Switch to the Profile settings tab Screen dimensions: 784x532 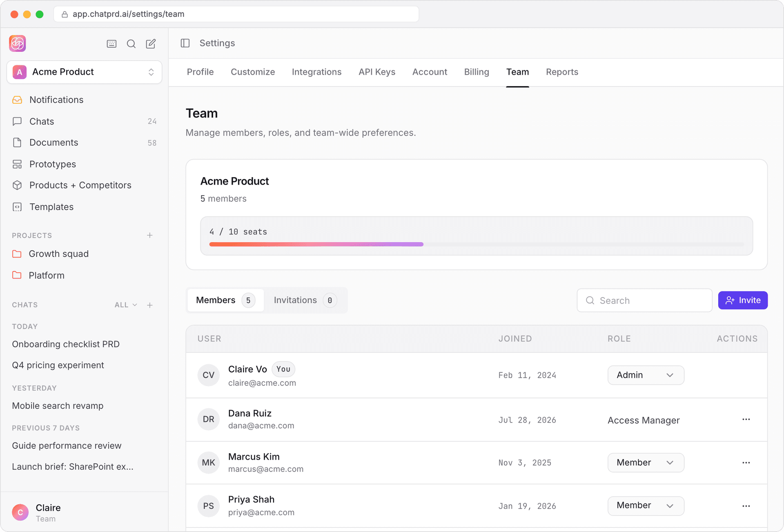(x=200, y=72)
